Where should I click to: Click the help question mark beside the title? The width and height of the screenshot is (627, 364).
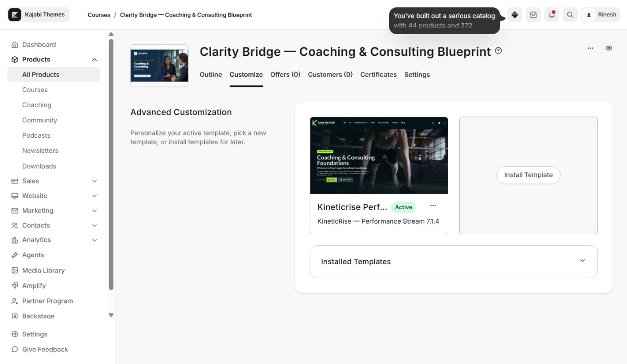point(498,51)
